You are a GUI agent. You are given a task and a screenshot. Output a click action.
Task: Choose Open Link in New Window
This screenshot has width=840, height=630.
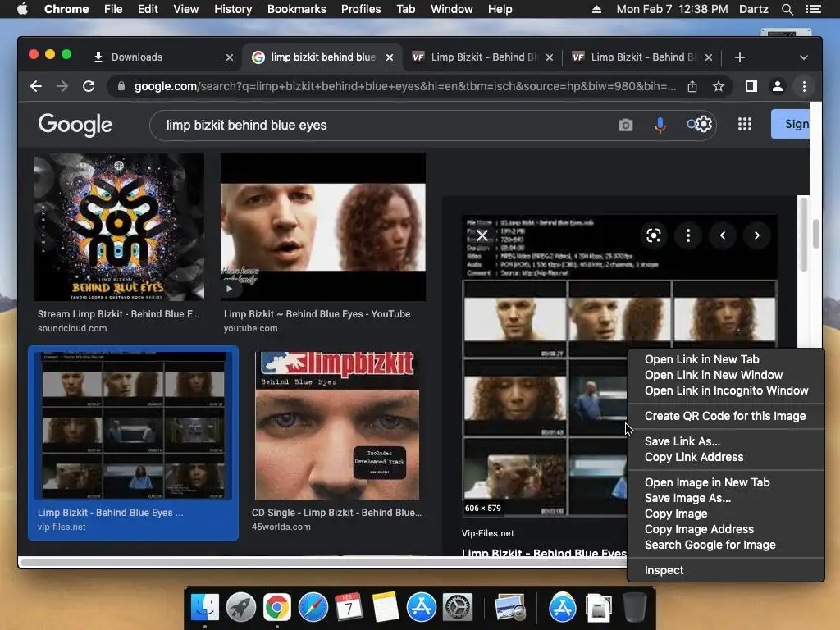tap(725, 375)
